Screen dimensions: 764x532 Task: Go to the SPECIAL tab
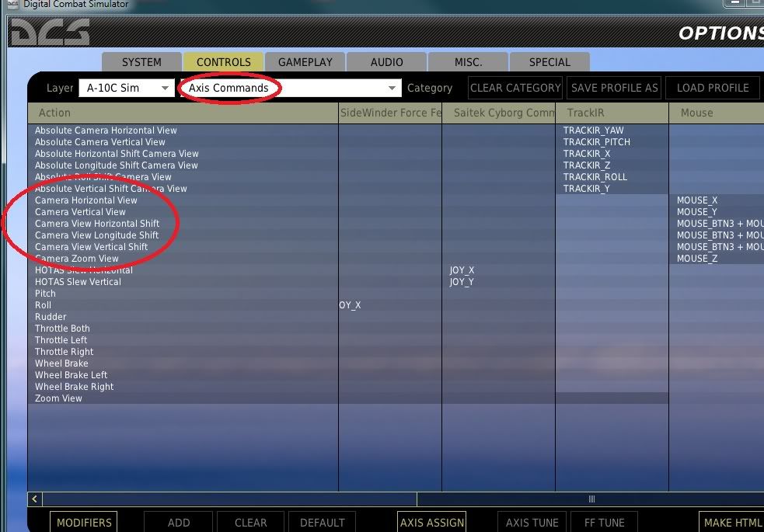tap(549, 62)
